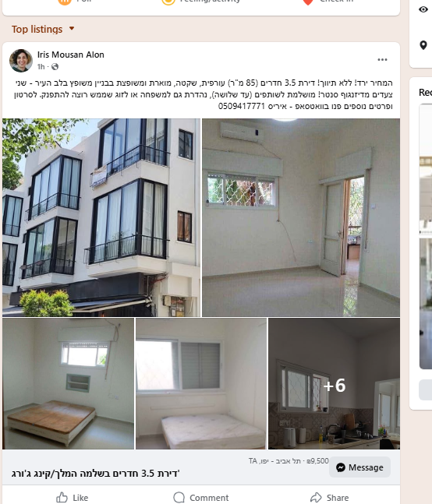Open the three-dot post options menu

tap(382, 60)
